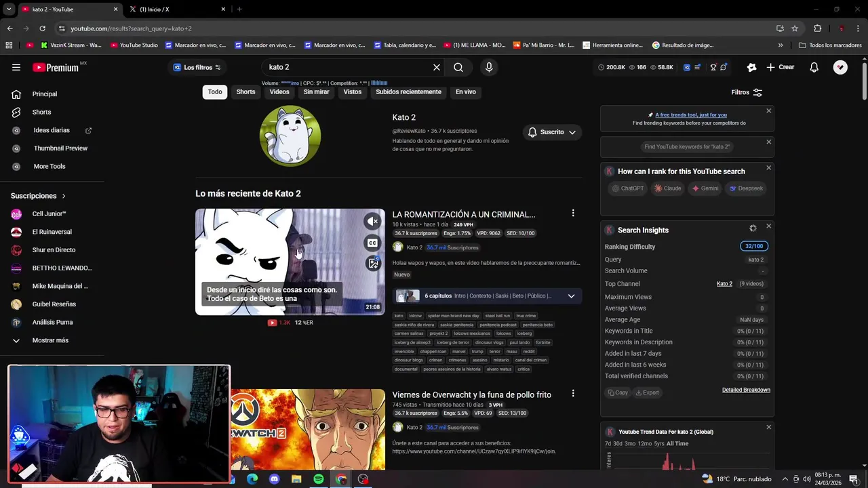868x488 pixels.
Task: Expand the Suscripciones section chevron
Action: 64,196
